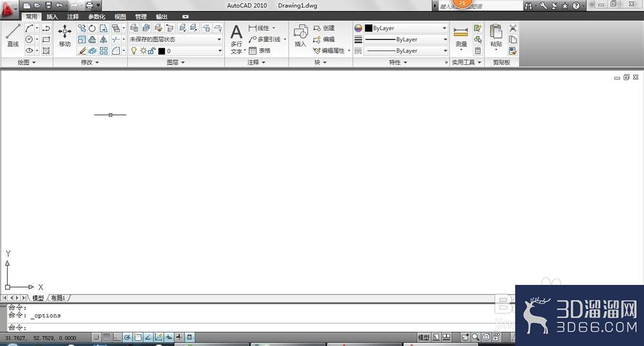Click the Fillet tool icon
The height and width of the screenshot is (346, 644).
point(116,51)
